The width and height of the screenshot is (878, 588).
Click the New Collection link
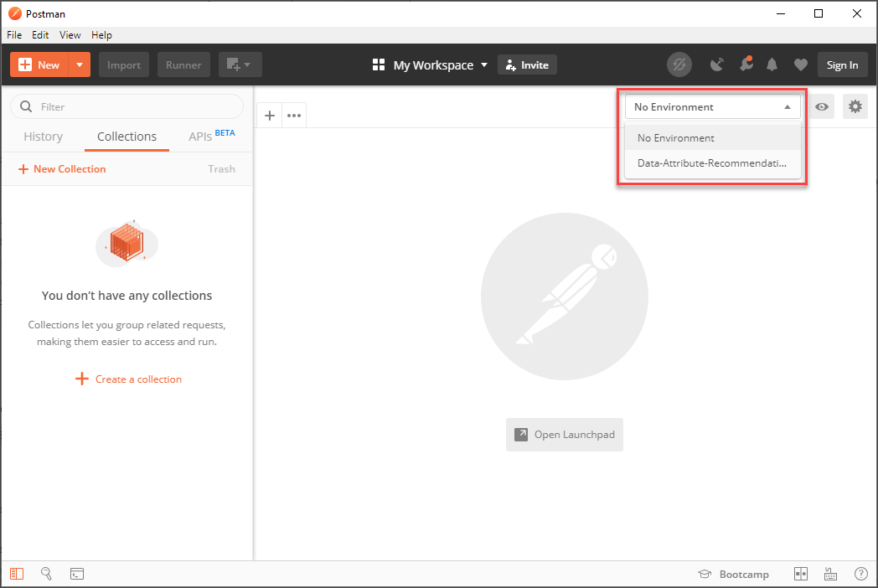[x=62, y=169]
